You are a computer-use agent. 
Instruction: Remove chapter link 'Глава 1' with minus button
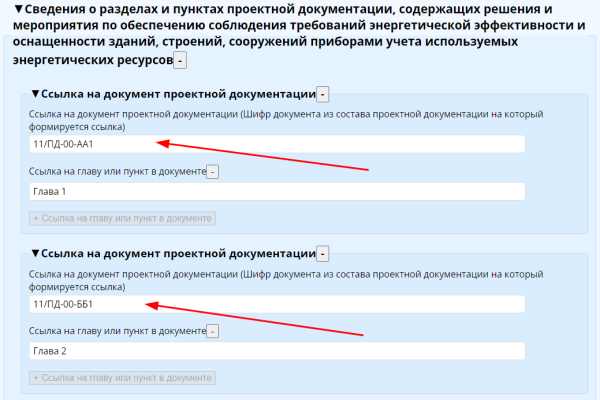tap(213, 172)
